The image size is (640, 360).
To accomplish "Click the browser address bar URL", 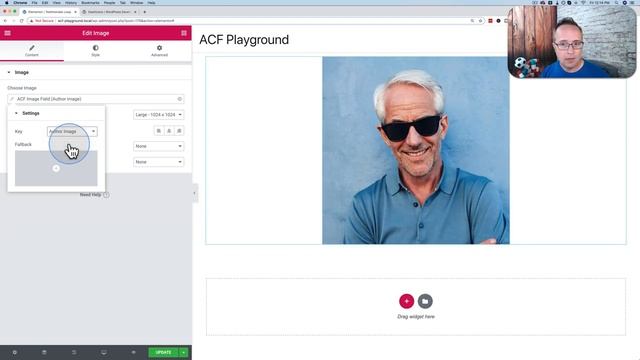I will coord(116,21).
